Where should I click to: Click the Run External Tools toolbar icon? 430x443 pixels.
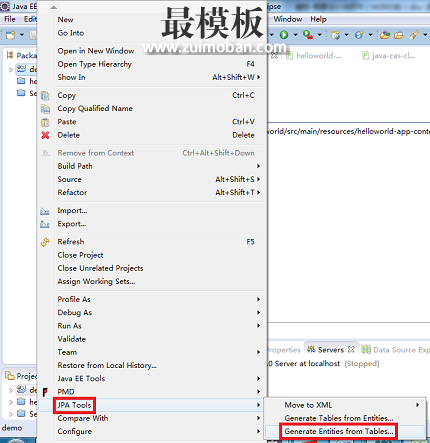[x=308, y=34]
